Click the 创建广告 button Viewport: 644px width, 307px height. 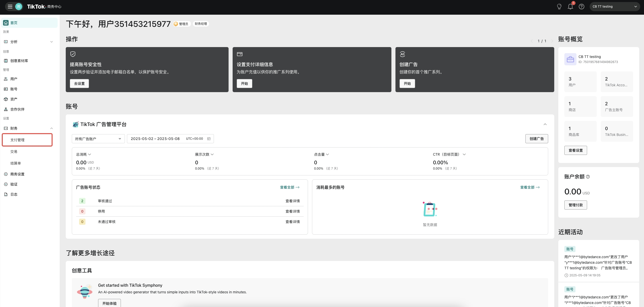pyautogui.click(x=537, y=139)
